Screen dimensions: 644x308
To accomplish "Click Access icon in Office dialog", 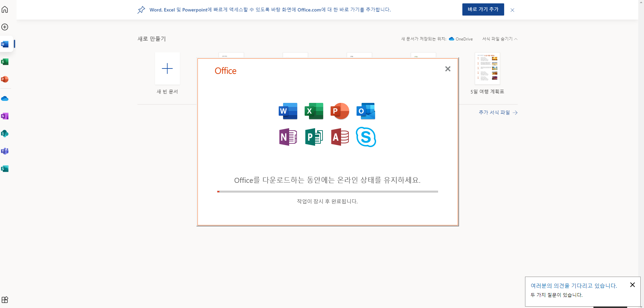I will point(340,137).
